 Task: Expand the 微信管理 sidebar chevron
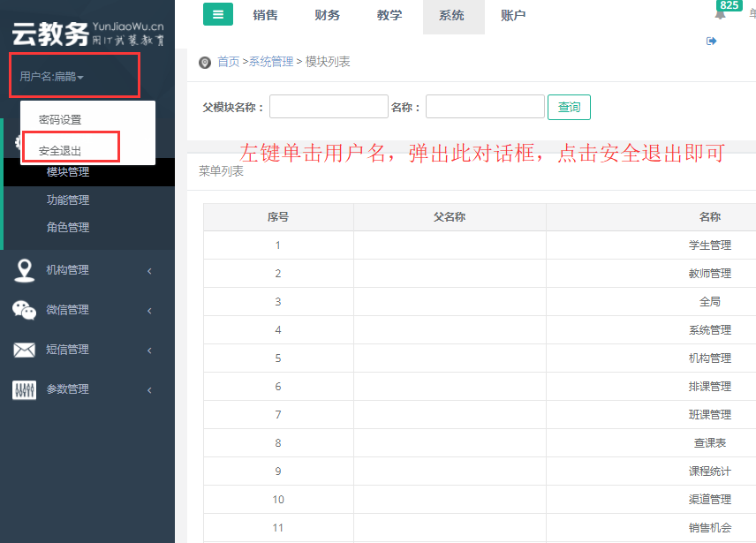(149, 311)
